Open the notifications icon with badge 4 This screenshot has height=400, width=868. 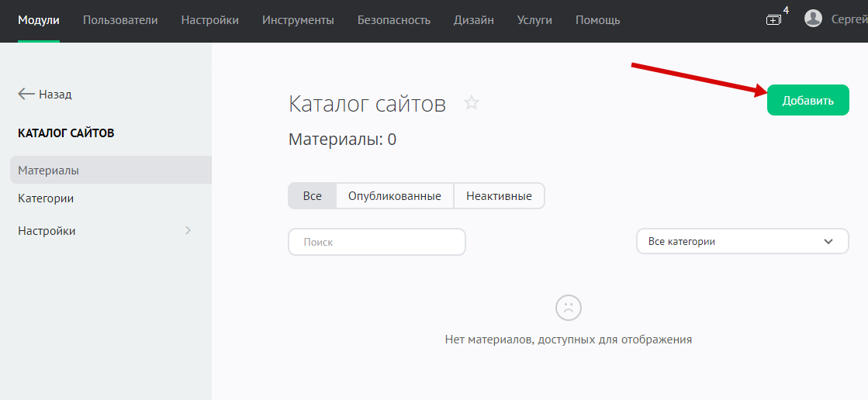(774, 19)
